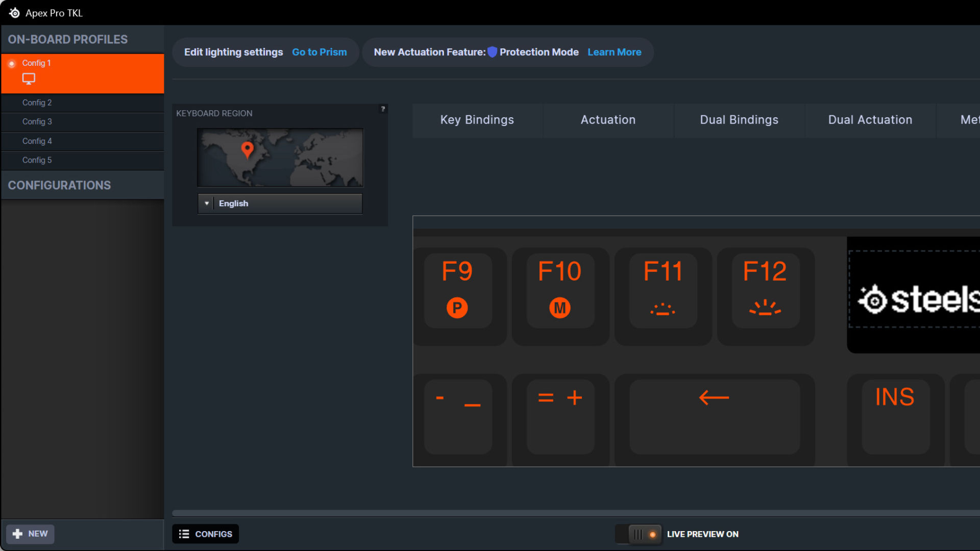
Task: Select the INS key
Action: [x=896, y=417]
